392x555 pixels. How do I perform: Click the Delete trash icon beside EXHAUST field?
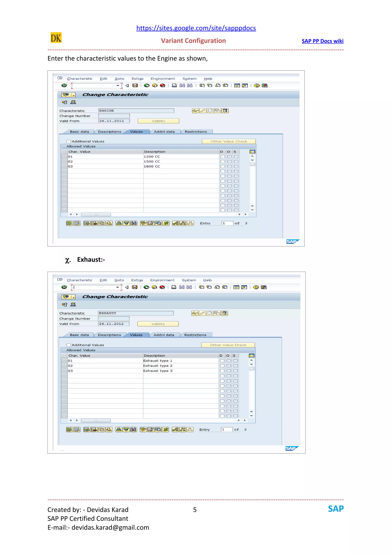(x=225, y=313)
